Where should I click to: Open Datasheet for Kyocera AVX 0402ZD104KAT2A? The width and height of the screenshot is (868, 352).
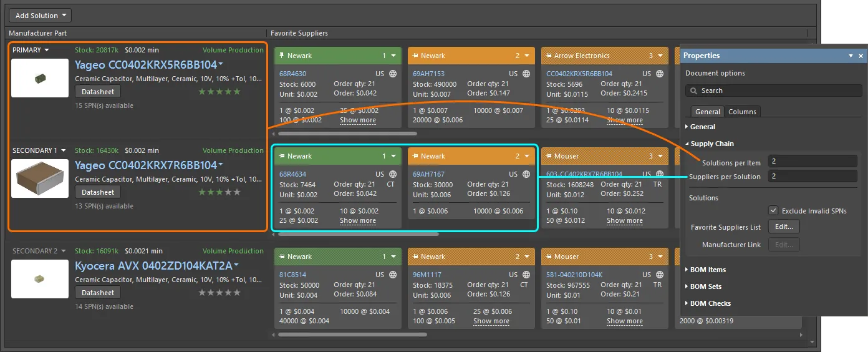(x=98, y=293)
